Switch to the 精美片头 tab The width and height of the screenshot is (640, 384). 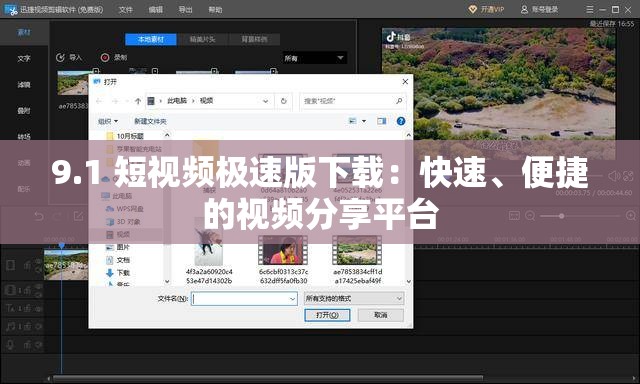[202, 39]
